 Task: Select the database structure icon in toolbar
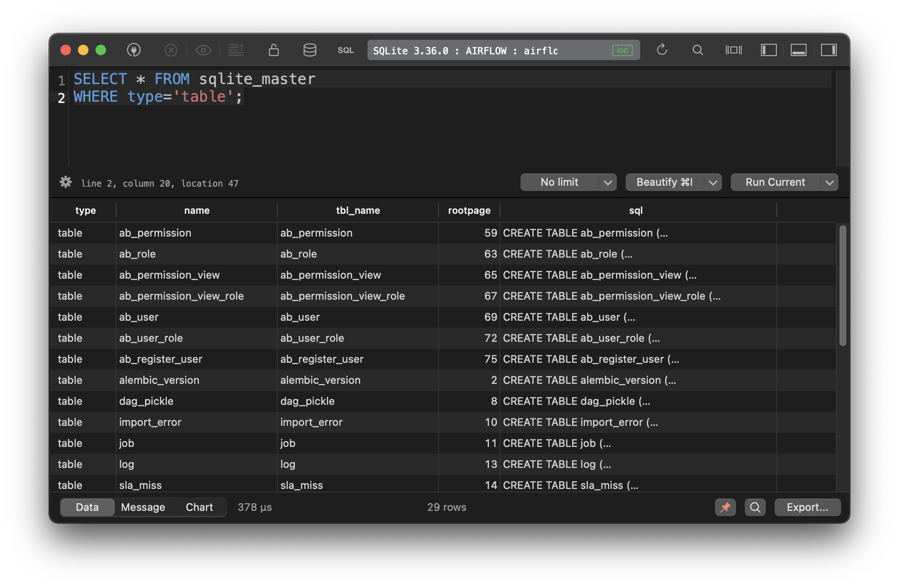[x=310, y=50]
